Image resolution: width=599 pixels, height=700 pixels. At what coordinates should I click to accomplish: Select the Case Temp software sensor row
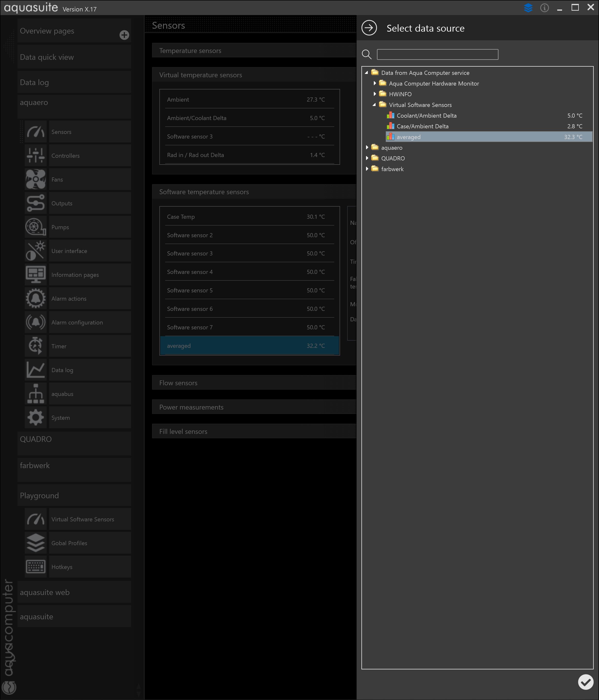(249, 217)
